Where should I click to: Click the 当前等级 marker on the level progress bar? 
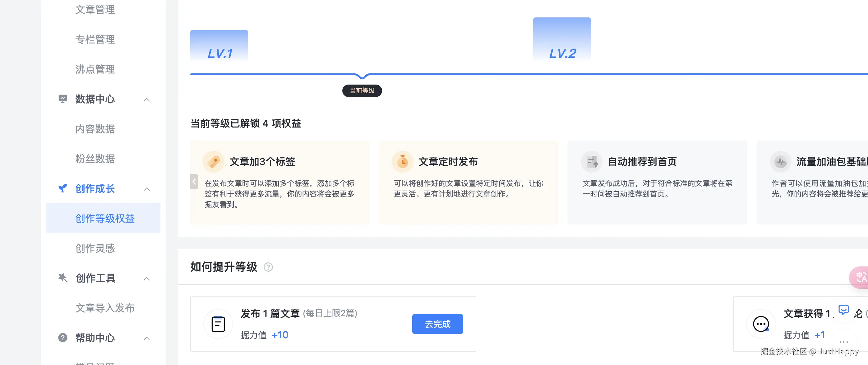362,91
